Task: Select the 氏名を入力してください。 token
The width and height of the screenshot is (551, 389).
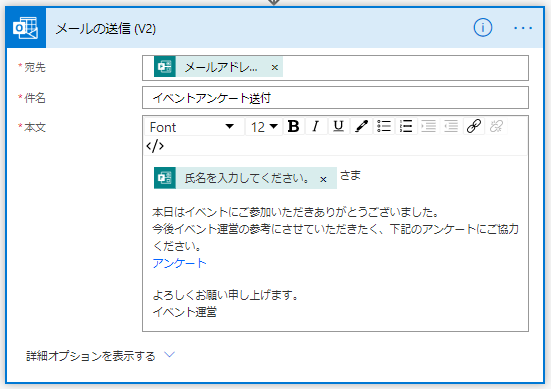Action: pos(245,178)
